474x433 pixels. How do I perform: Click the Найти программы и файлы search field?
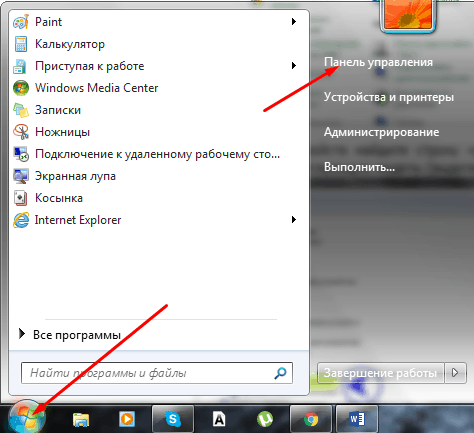coord(157,373)
